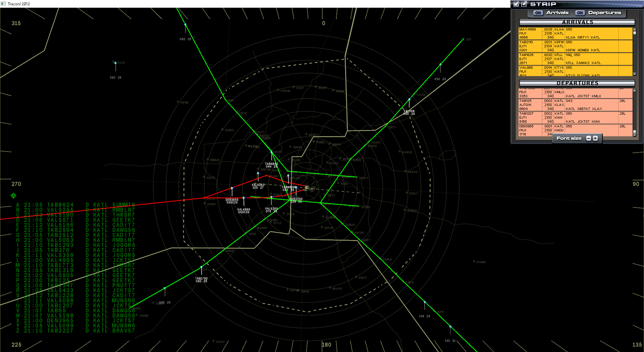Select aircraft blip TAB6852 on the radar
644x352 pixels.
pyautogui.click(x=271, y=152)
